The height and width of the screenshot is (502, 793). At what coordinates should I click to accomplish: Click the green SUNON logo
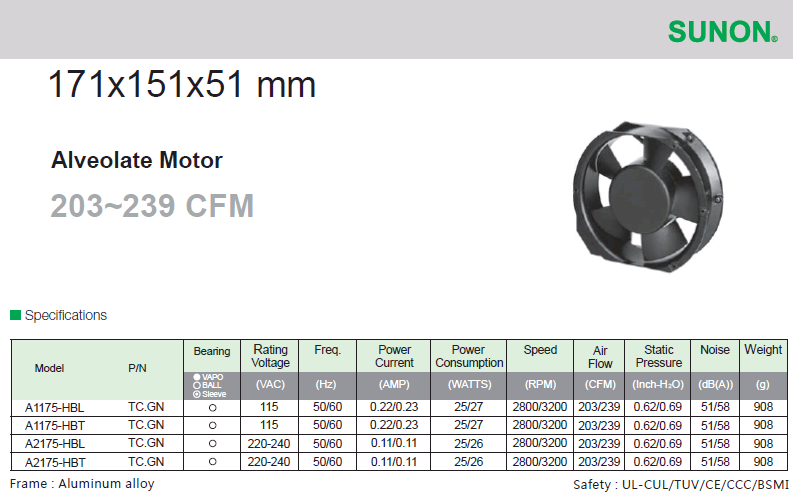tap(723, 32)
